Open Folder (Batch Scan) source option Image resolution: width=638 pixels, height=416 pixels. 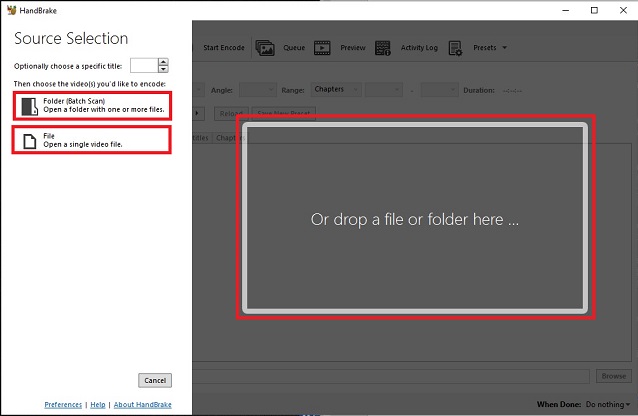pyautogui.click(x=92, y=106)
